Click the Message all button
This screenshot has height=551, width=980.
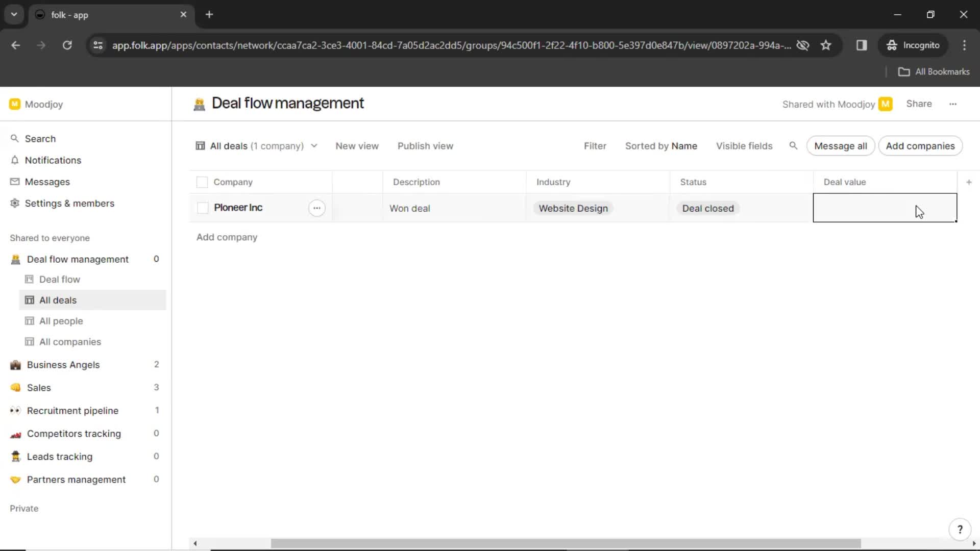(841, 146)
